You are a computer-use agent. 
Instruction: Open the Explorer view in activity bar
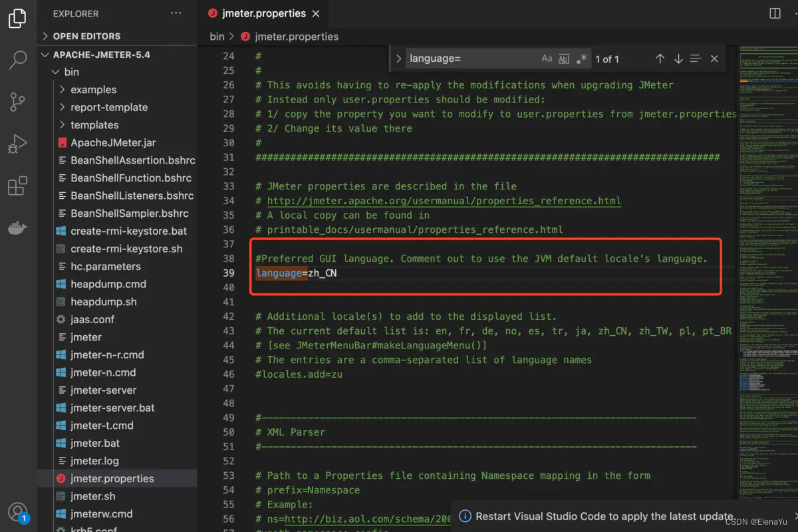(x=18, y=19)
